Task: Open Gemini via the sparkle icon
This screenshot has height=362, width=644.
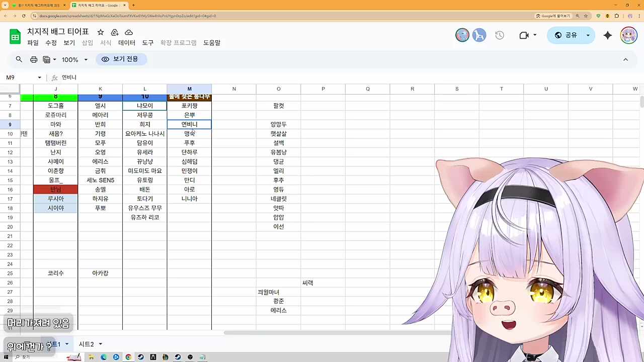Action: coord(607,35)
